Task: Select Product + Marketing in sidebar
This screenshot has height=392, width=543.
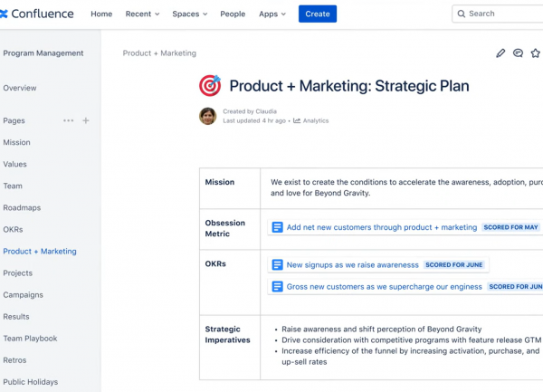Action: 40,252
